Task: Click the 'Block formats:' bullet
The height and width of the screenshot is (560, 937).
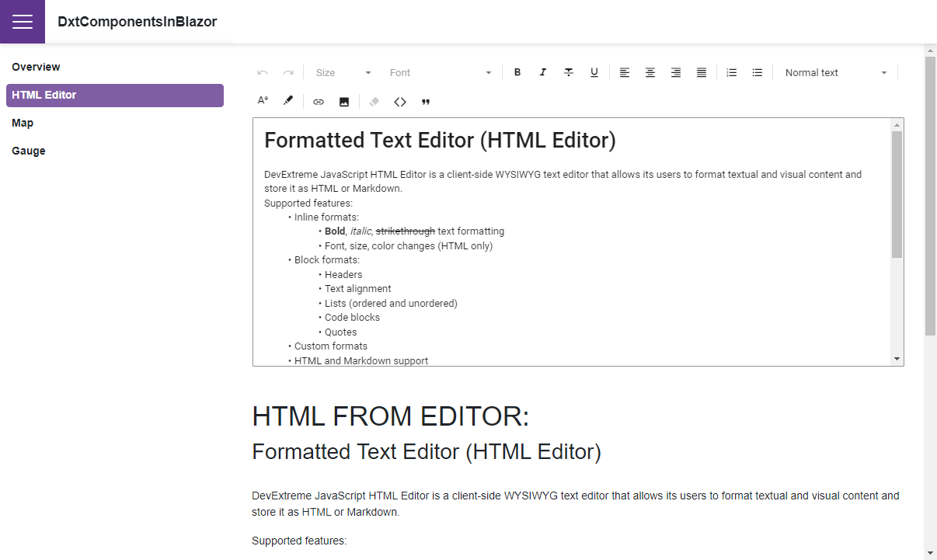Action: tap(327, 260)
